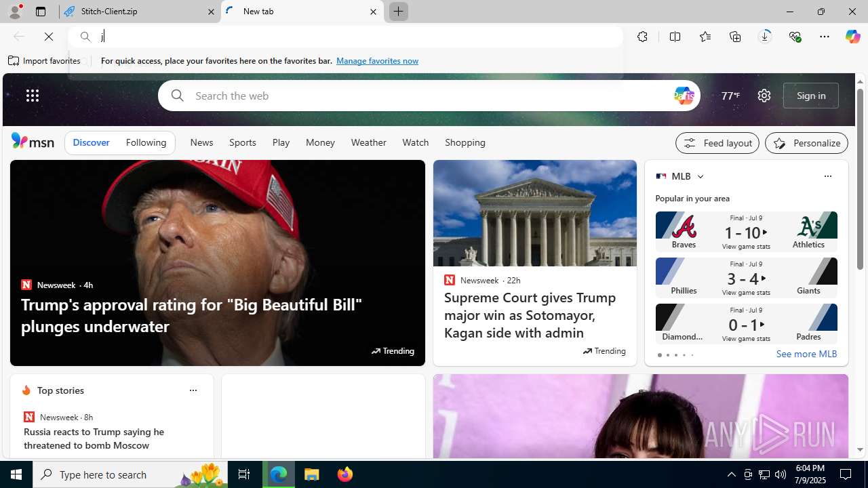Click the browser address bar
The width and height of the screenshot is (868, 488).
345,37
